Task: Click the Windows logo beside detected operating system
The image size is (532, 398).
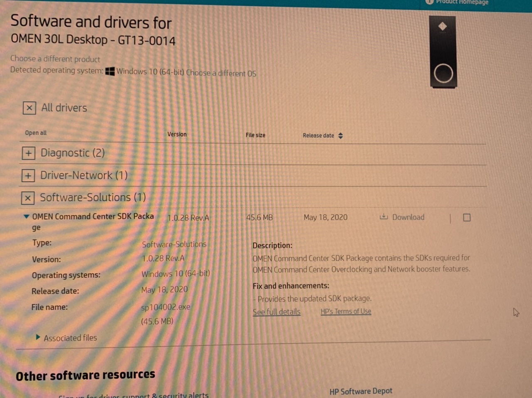Action: point(110,71)
